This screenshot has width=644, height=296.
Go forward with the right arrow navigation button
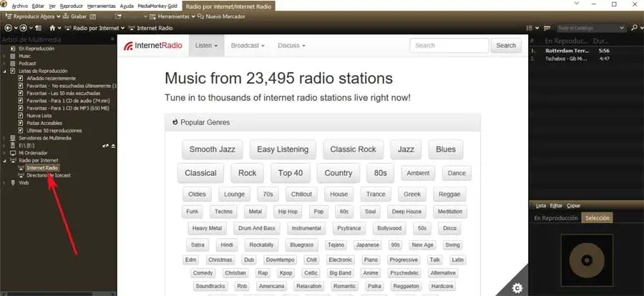[x=24, y=28]
